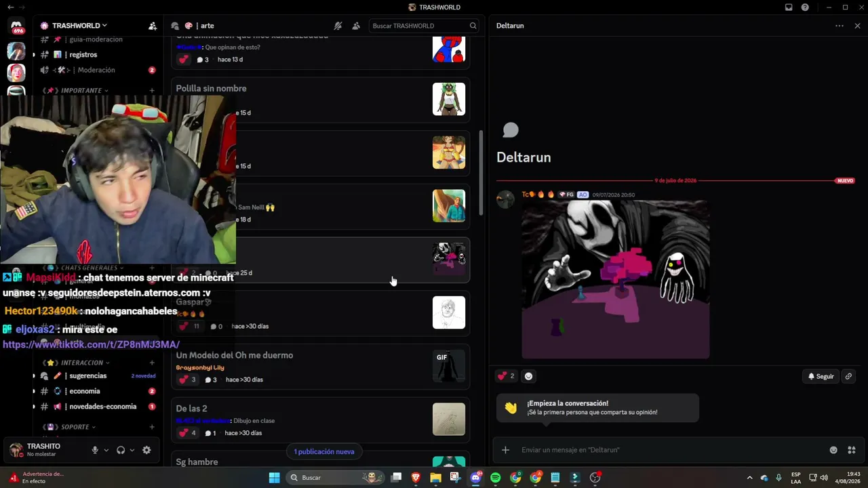This screenshot has height=488, width=868.
Task: Open the TRASHITO user profile panel
Action: [45, 450]
